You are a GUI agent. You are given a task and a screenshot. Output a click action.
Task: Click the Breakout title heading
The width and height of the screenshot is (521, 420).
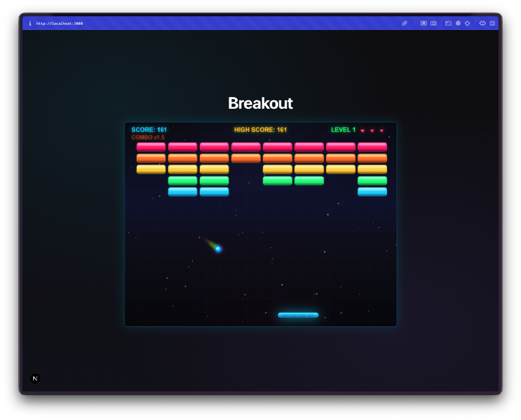tap(260, 104)
